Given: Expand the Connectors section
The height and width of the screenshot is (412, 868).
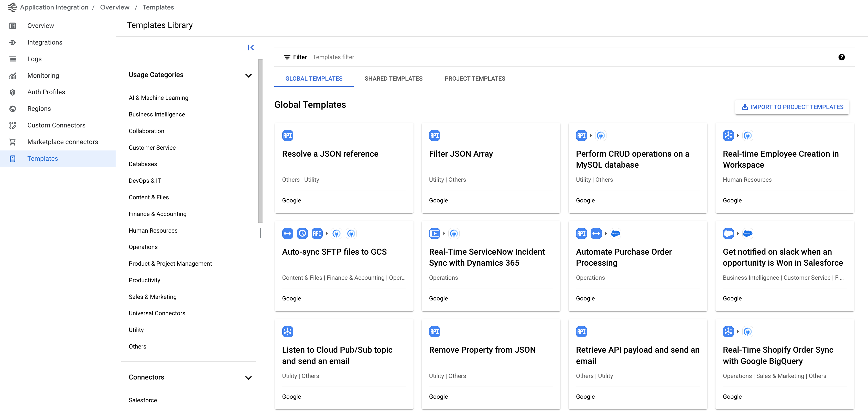Looking at the screenshot, I should pos(248,378).
